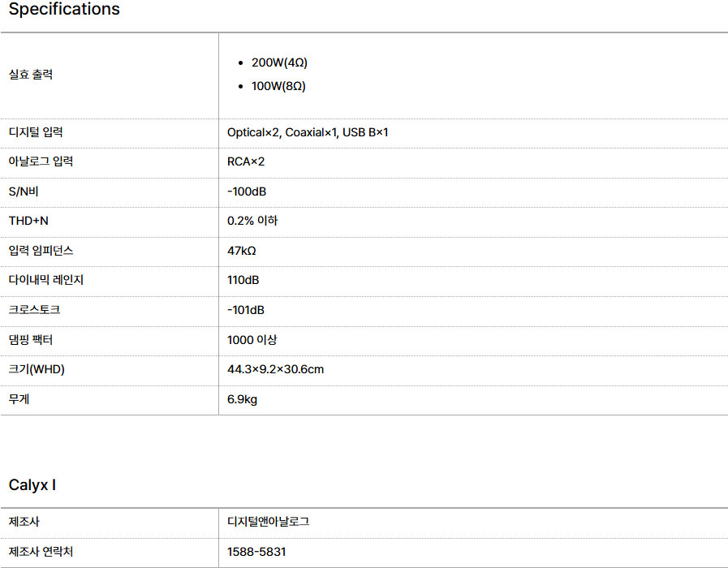Click the 6.9kg weight value
Image resolution: width=728 pixels, height=568 pixels.
(243, 399)
